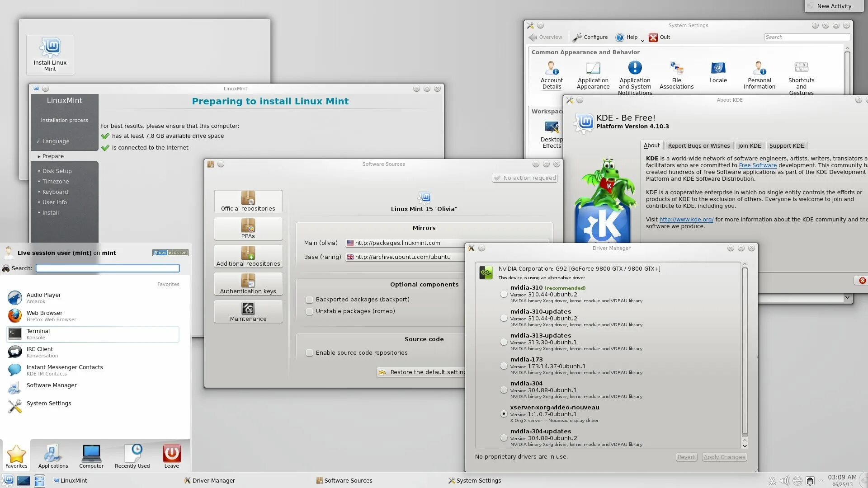Image resolution: width=868 pixels, height=488 pixels.
Task: Click the volume icon in system tray
Action: coord(784,481)
